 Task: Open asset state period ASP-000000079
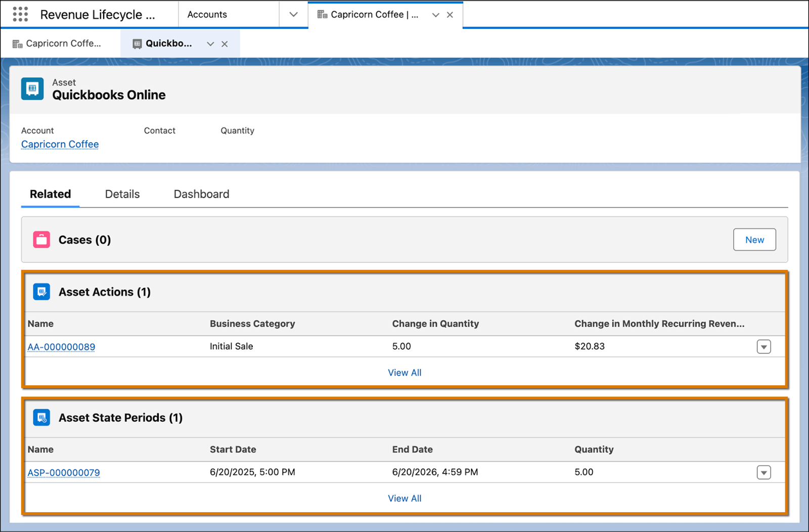click(x=64, y=472)
